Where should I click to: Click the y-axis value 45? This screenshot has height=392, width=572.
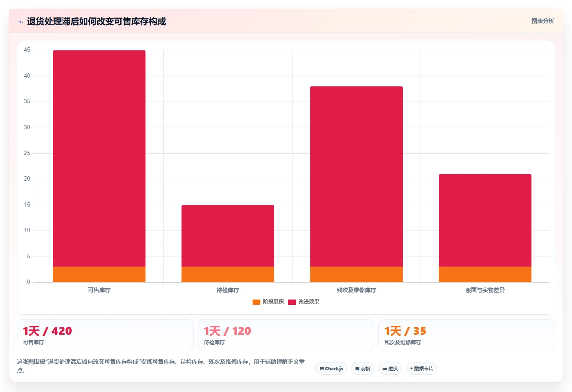pyautogui.click(x=27, y=50)
